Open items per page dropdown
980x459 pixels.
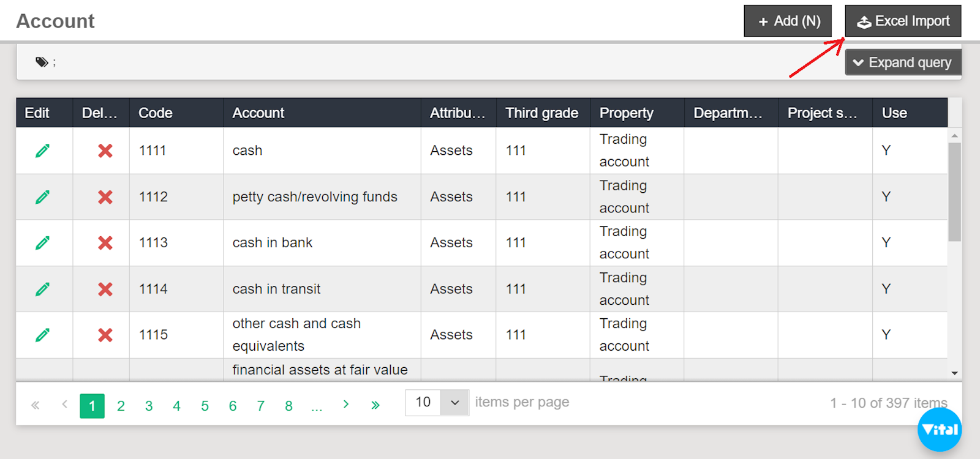[x=454, y=403]
